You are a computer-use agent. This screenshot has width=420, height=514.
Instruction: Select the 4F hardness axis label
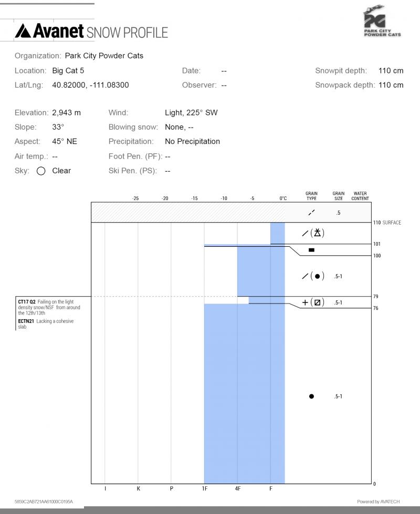coord(238,489)
